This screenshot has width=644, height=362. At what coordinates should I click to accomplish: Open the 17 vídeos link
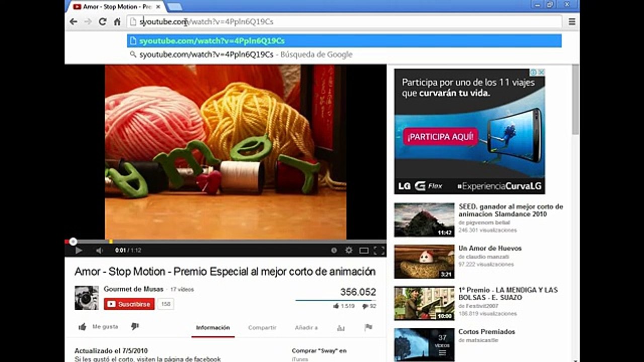pos(182,290)
